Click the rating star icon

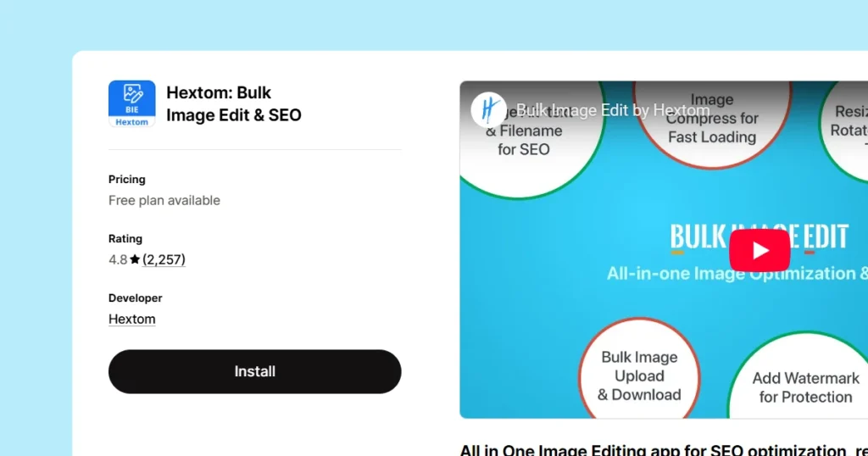135,259
